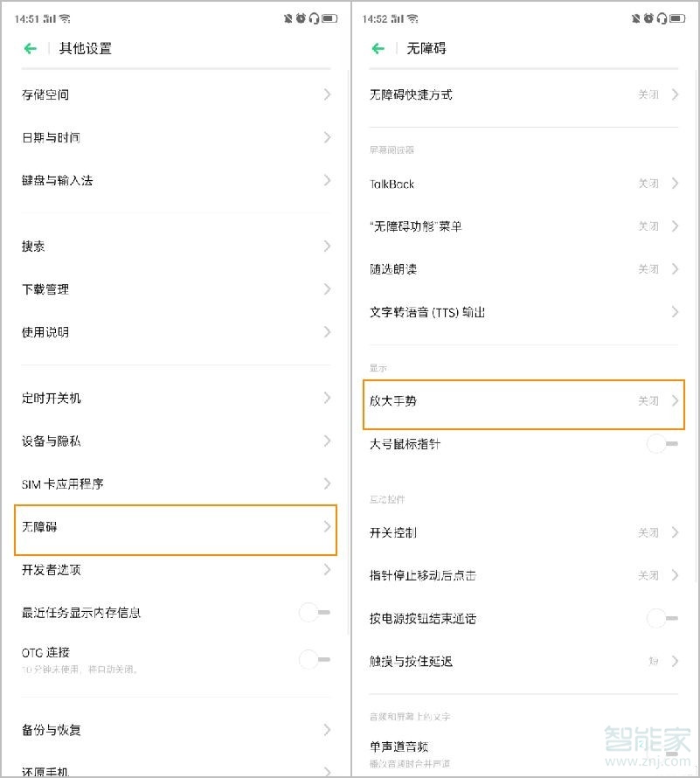Open 触摸与按住延迟 setting

pyautogui.click(x=523, y=662)
